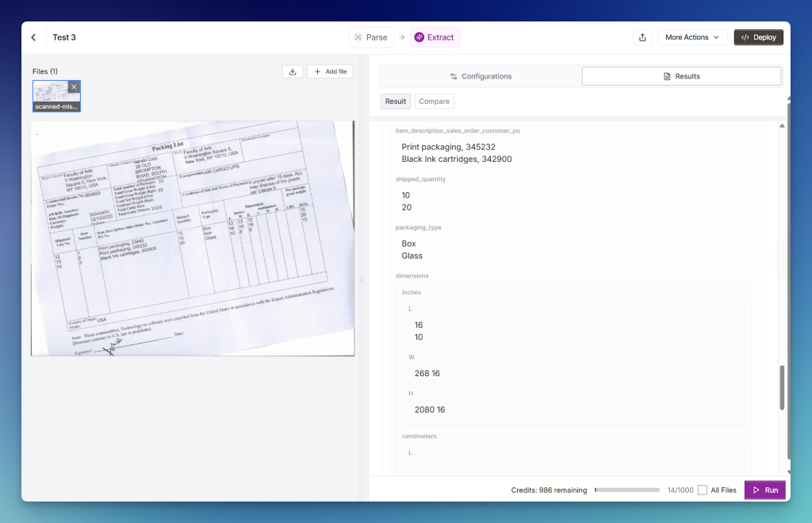Download files using the download icon
This screenshot has height=523, width=812.
(x=293, y=71)
